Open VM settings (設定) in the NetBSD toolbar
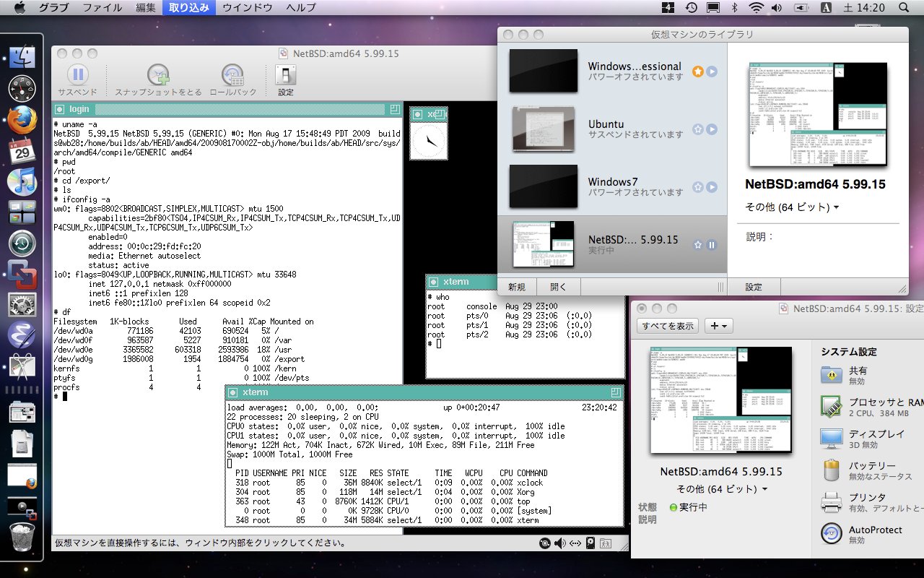Image resolution: width=924 pixels, height=578 pixels. click(286, 80)
